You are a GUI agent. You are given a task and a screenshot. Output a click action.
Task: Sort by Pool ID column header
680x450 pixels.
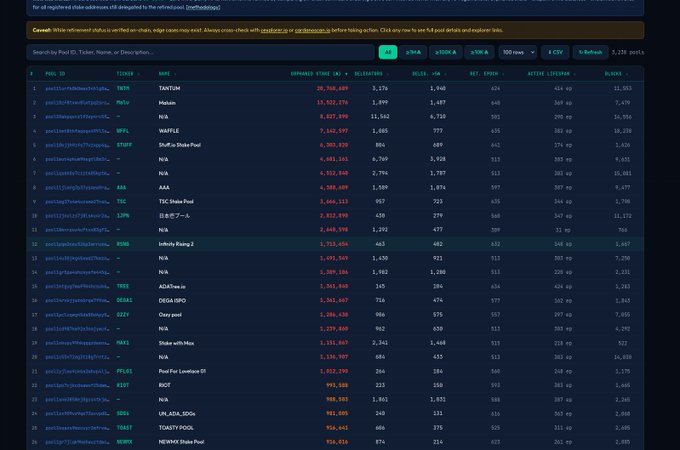55,74
